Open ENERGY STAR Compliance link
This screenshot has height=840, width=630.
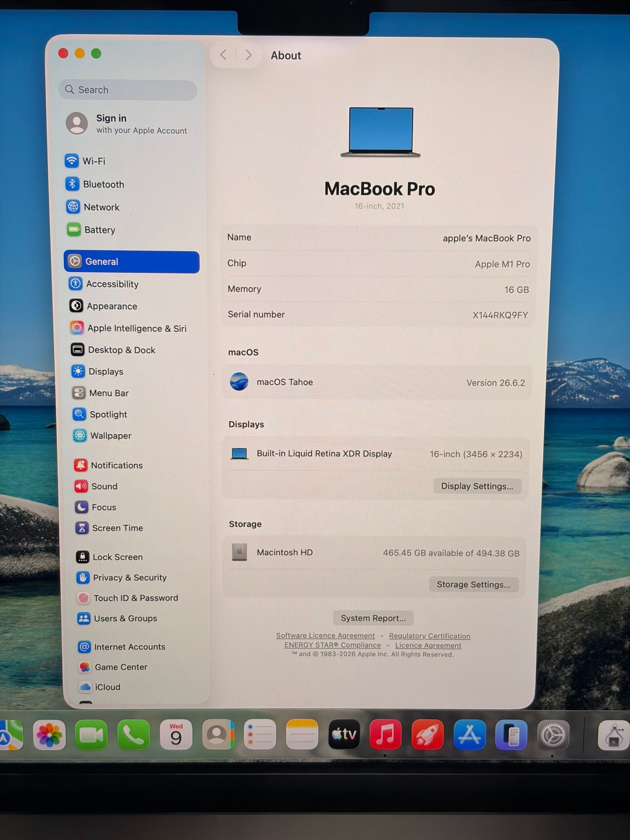tap(333, 645)
